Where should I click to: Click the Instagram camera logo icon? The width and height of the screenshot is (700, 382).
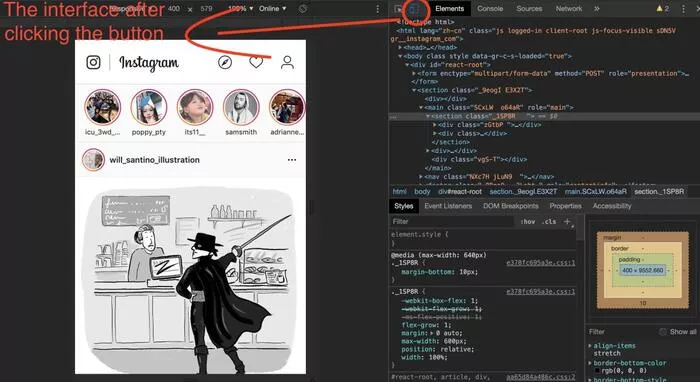point(93,62)
